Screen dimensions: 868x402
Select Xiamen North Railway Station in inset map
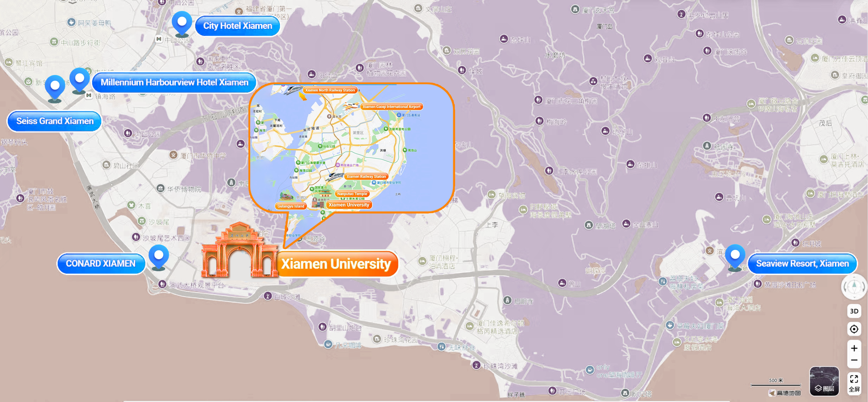(x=330, y=90)
